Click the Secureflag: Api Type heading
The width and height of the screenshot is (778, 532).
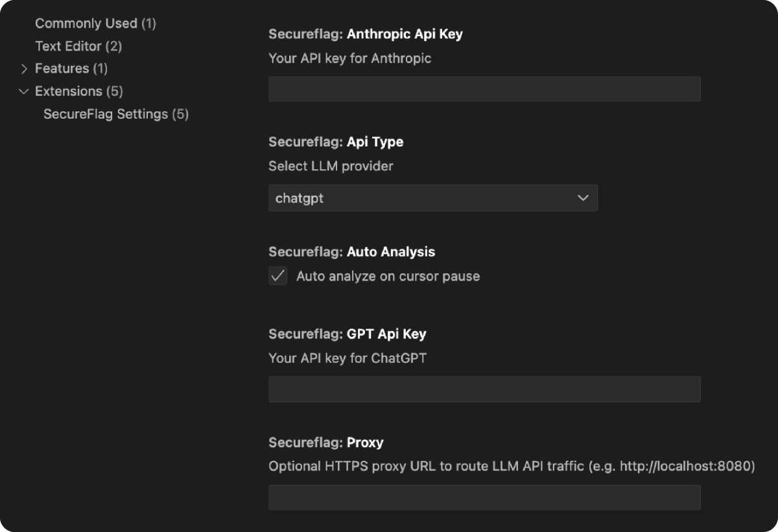tap(336, 142)
